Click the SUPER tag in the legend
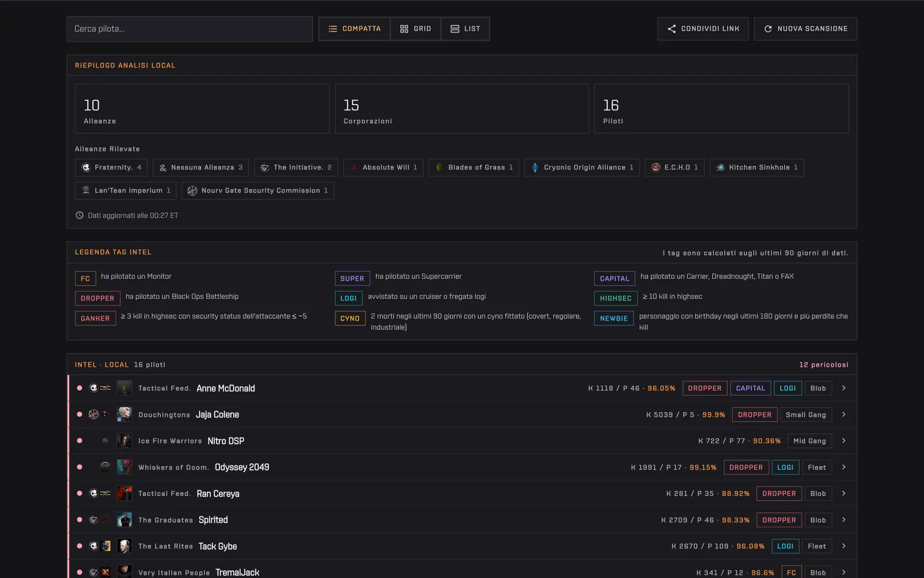924x578 pixels. (x=352, y=279)
